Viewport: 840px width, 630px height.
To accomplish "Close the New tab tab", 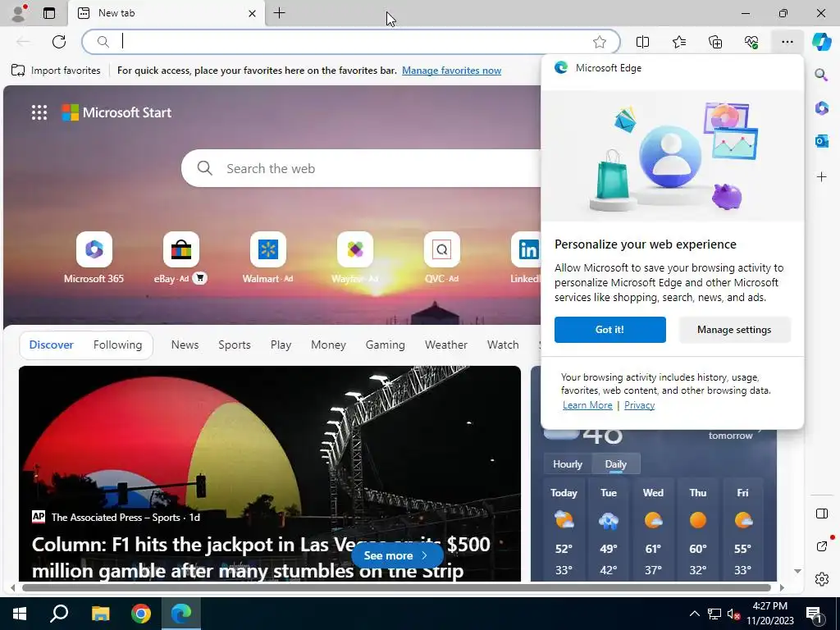I will [x=252, y=13].
